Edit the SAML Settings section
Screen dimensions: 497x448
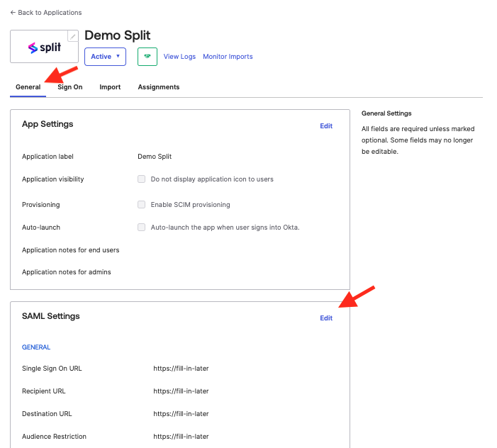click(x=326, y=318)
